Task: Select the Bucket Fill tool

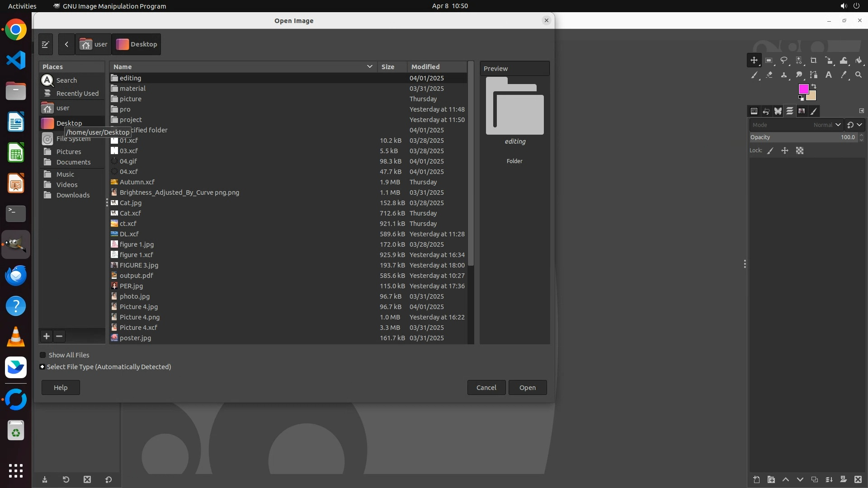Action: click(x=859, y=61)
